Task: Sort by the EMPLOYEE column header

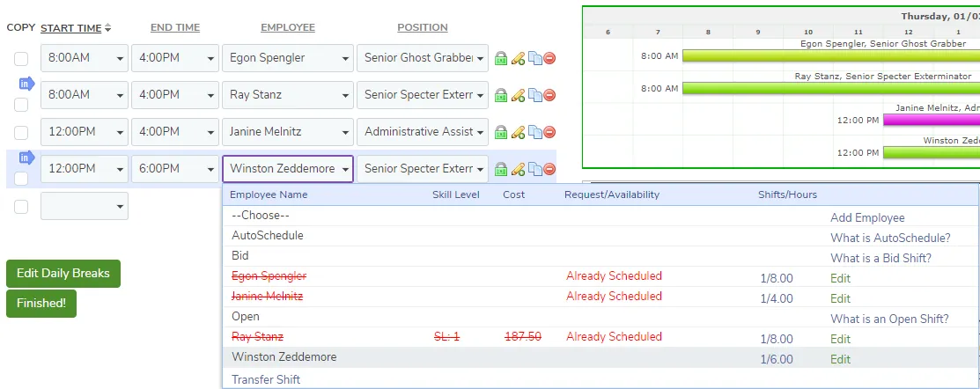Action: (x=288, y=27)
